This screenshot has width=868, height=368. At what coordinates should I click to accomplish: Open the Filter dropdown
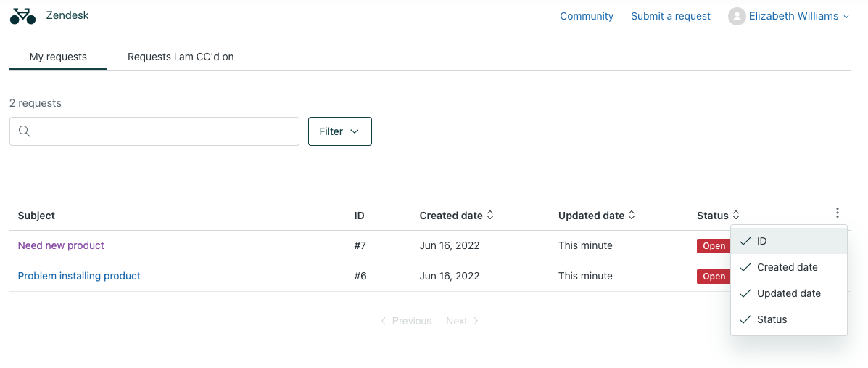click(x=339, y=131)
